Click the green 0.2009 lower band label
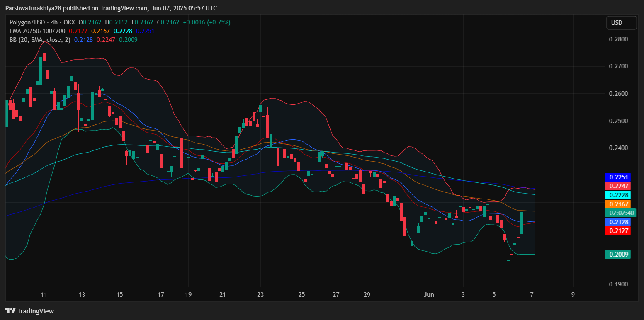Viewport: 644px width, 320px height. 617,254
